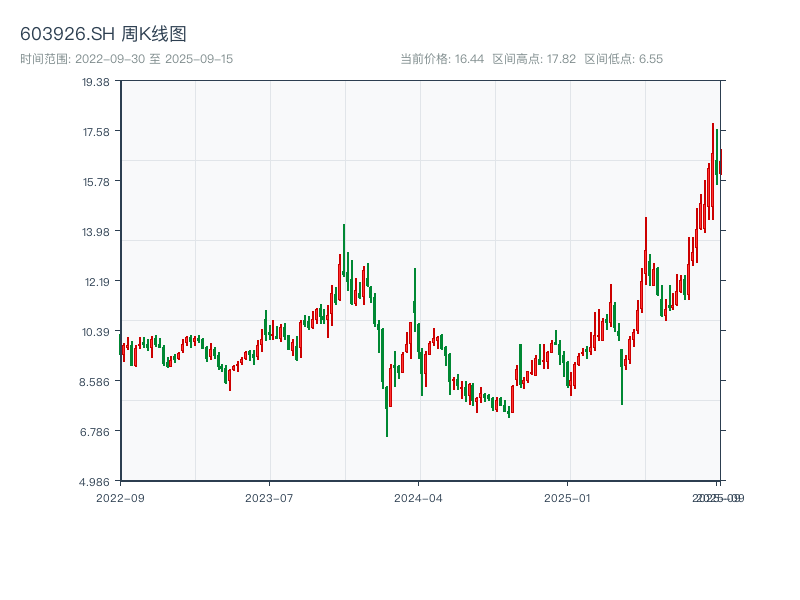Select the 6.786 y-axis tick label
Image resolution: width=800 pixels, height=600 pixels.
coord(94,432)
